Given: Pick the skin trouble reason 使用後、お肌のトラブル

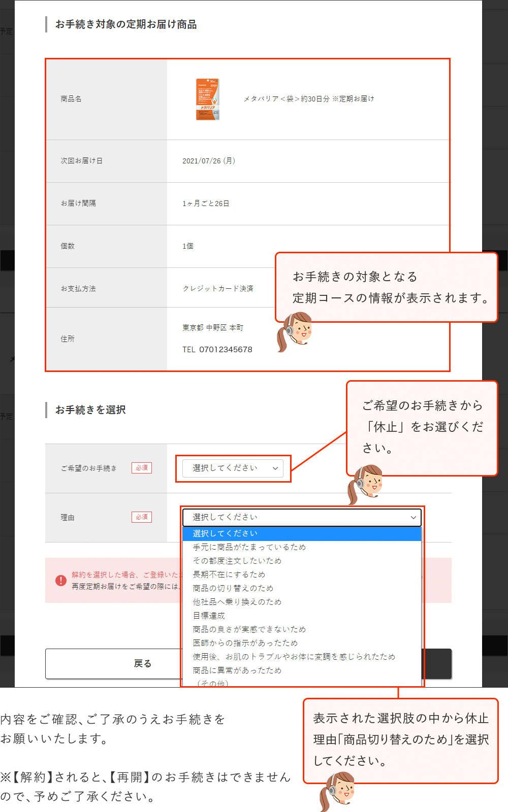Looking at the screenshot, I should coord(294,657).
